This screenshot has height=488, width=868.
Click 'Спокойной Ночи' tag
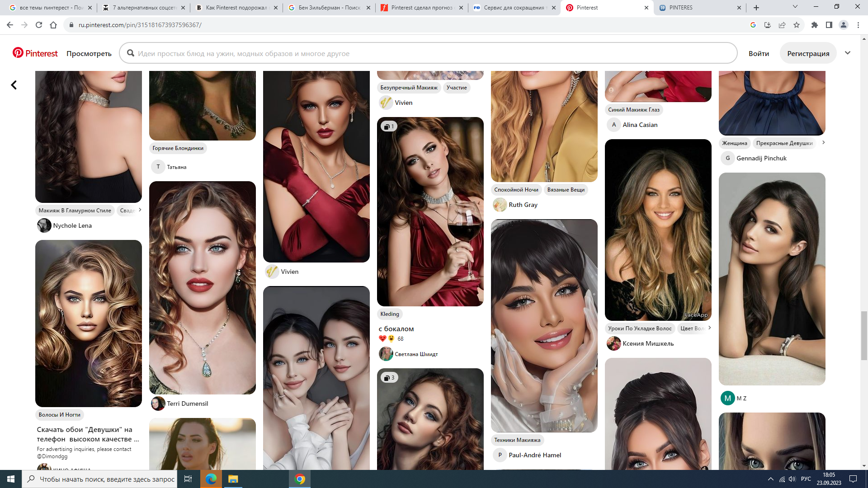pos(516,190)
